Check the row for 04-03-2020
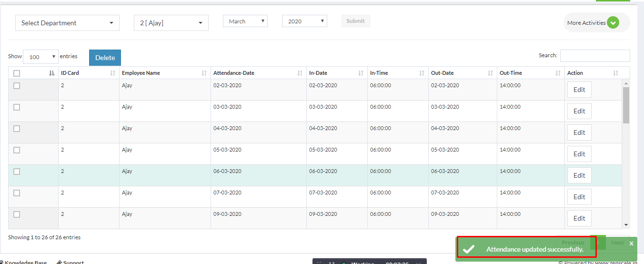 17,129
